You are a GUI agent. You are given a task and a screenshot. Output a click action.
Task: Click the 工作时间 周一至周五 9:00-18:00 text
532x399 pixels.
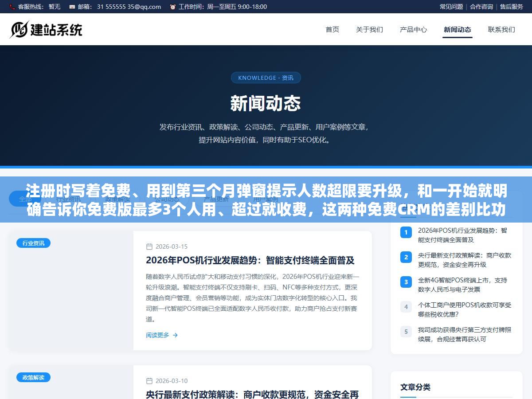(x=223, y=7)
